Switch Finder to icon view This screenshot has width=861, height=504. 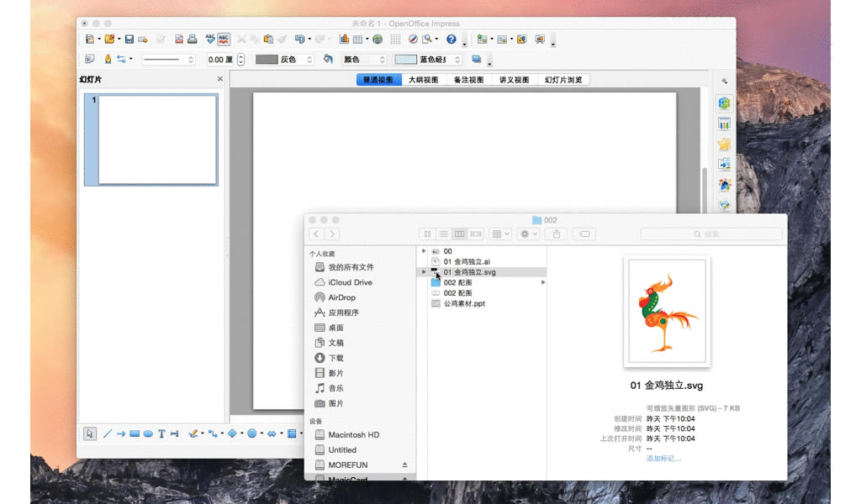click(x=428, y=234)
